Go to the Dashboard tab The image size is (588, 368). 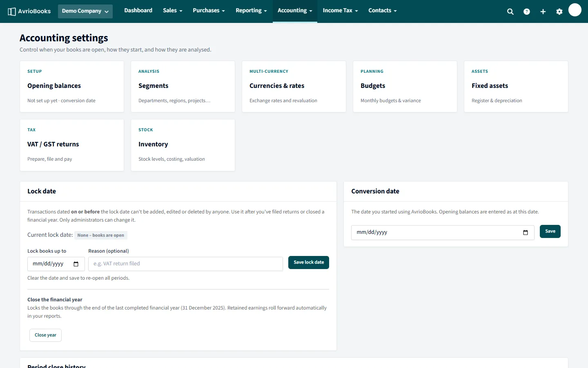[x=138, y=11]
